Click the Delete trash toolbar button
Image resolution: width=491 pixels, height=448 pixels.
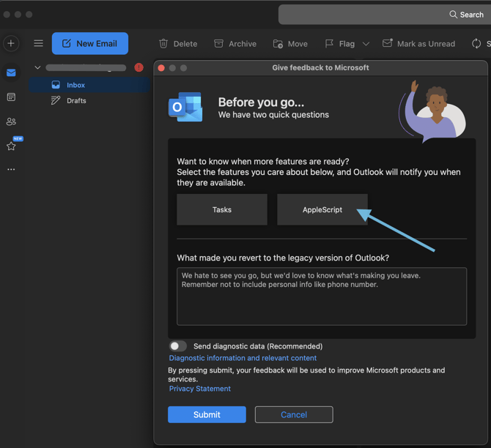pyautogui.click(x=178, y=44)
